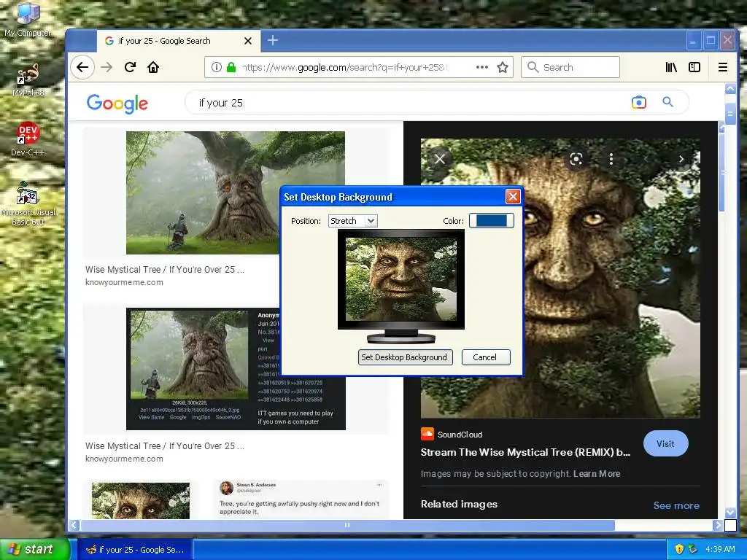The image size is (747, 560).
Task: Launch Dev-C++ desktop shortcut
Action: (x=28, y=139)
